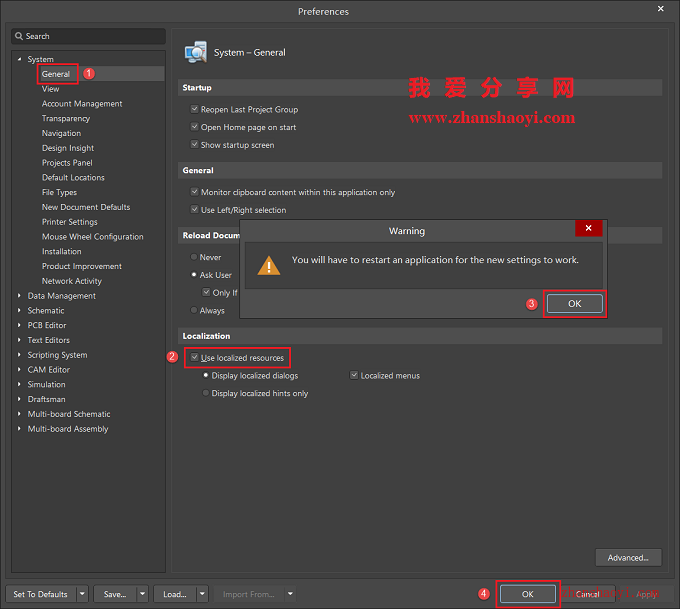Expand the Scripting System node
The image size is (680, 609).
point(19,354)
